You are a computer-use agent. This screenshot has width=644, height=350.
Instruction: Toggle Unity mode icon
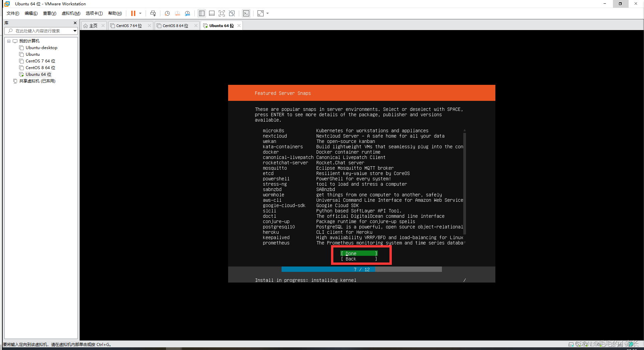click(232, 13)
